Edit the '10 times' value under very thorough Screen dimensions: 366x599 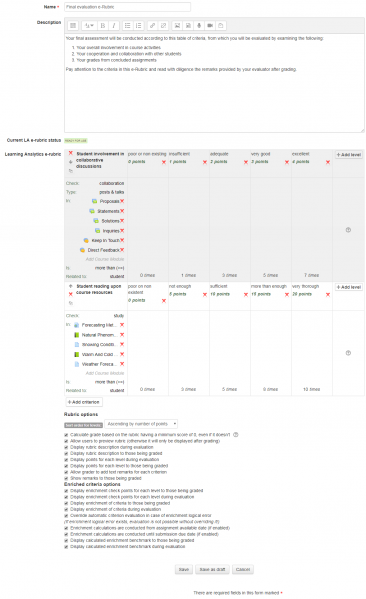click(311, 389)
